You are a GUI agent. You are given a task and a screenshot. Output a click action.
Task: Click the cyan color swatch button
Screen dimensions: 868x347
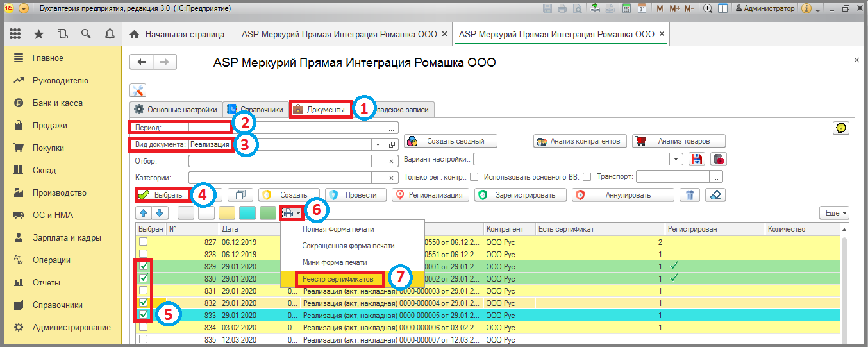click(x=247, y=212)
